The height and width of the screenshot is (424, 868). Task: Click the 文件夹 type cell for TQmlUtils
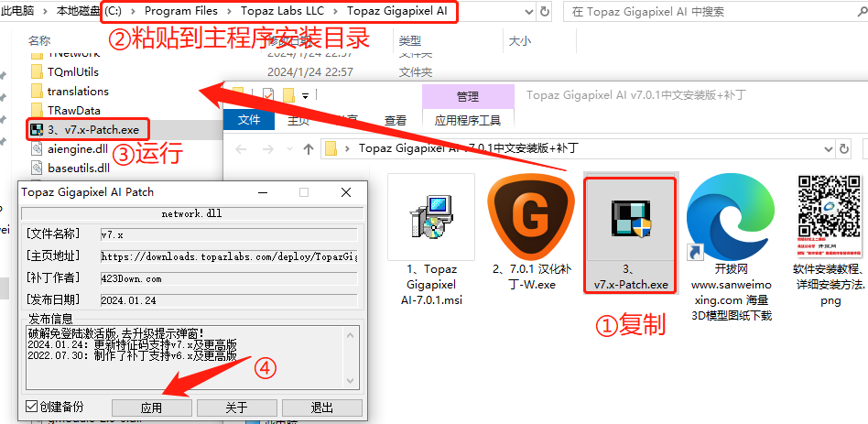[416, 72]
